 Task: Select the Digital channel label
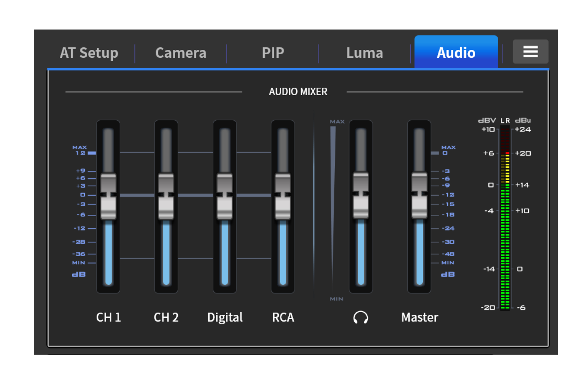click(225, 317)
